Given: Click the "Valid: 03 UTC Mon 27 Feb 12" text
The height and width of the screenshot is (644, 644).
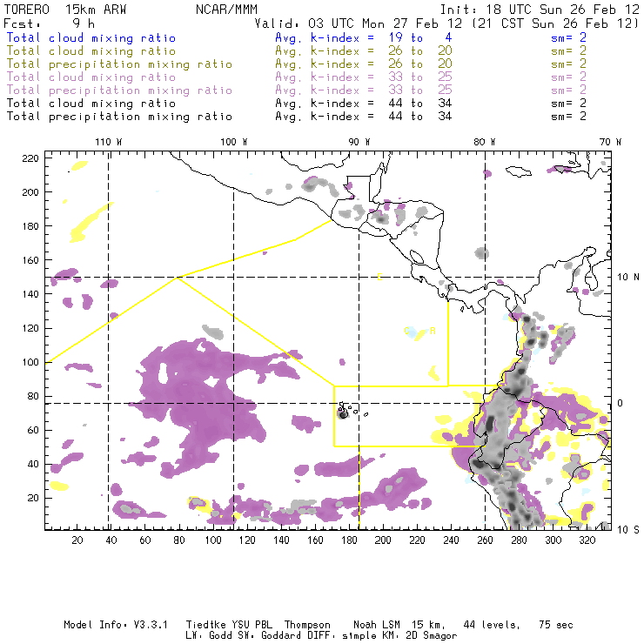Looking at the screenshot, I should click(x=359, y=23).
